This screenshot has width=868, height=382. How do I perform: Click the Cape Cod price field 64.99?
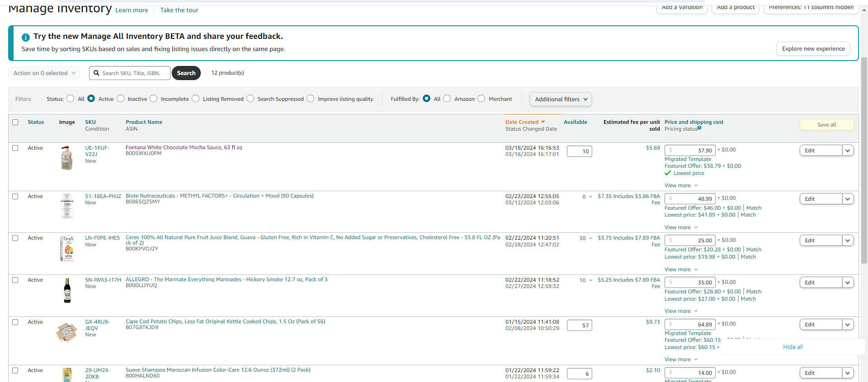coord(690,324)
